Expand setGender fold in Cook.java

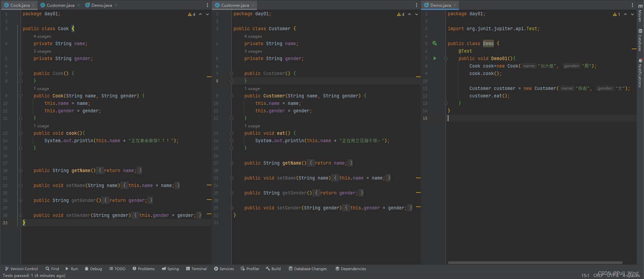21,215
